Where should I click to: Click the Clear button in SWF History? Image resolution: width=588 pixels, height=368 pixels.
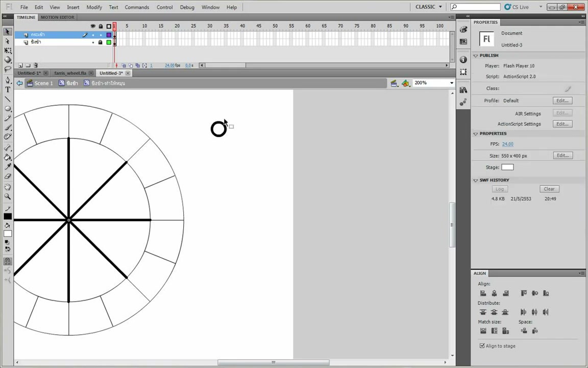(x=549, y=189)
